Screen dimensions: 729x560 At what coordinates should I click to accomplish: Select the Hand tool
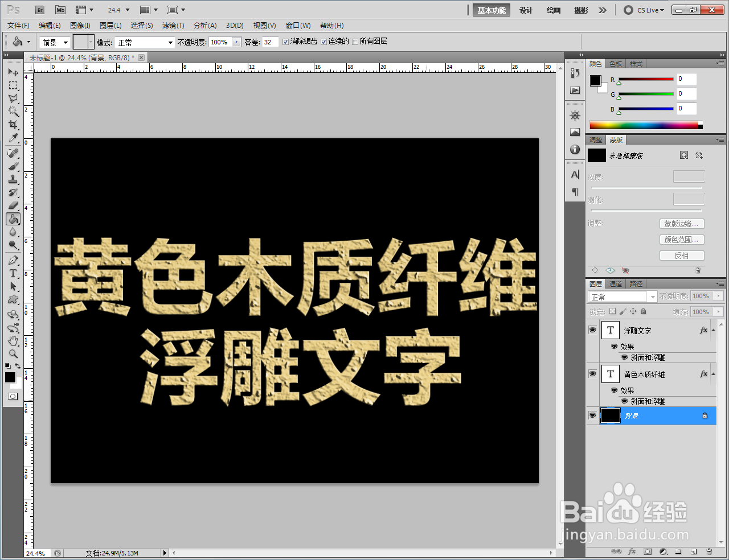pyautogui.click(x=13, y=341)
